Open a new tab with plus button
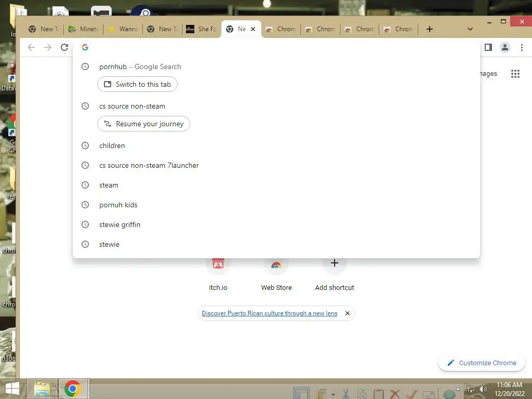 pos(430,29)
